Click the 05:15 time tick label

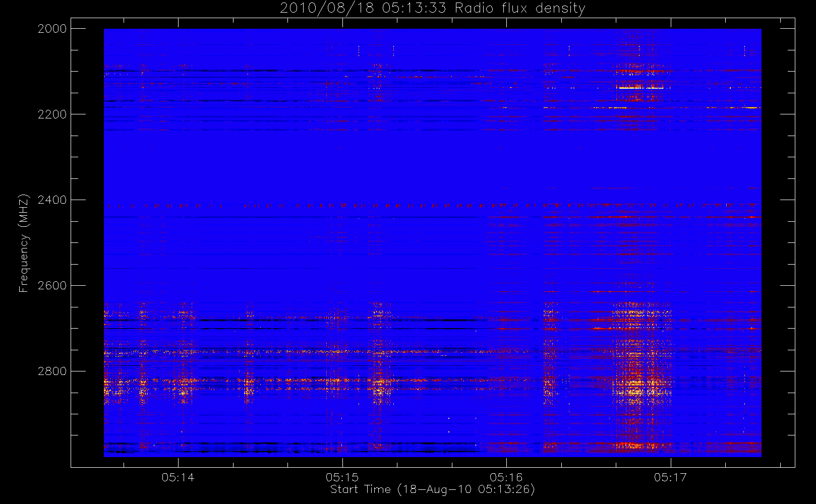coord(342,477)
